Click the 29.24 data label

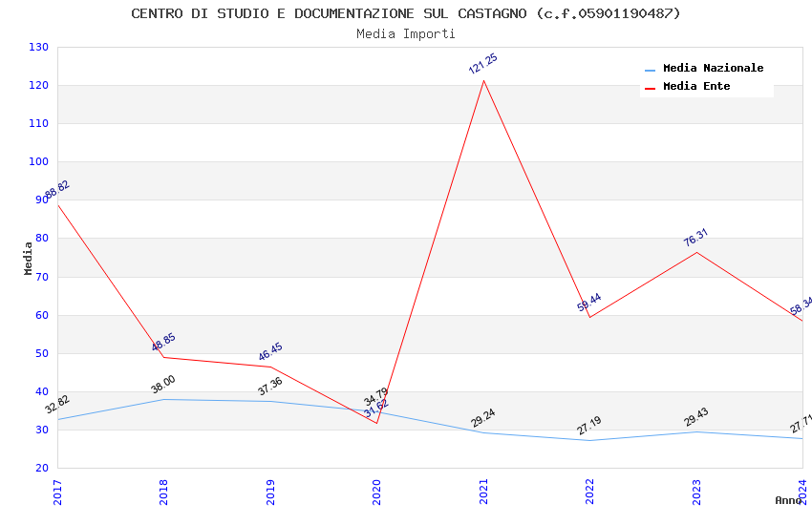click(482, 418)
